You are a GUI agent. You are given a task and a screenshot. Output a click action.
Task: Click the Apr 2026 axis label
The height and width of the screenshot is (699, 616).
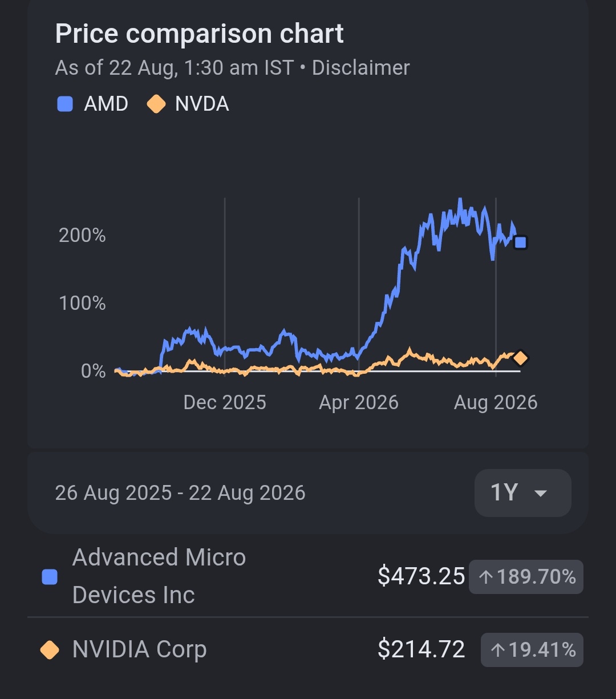click(359, 403)
